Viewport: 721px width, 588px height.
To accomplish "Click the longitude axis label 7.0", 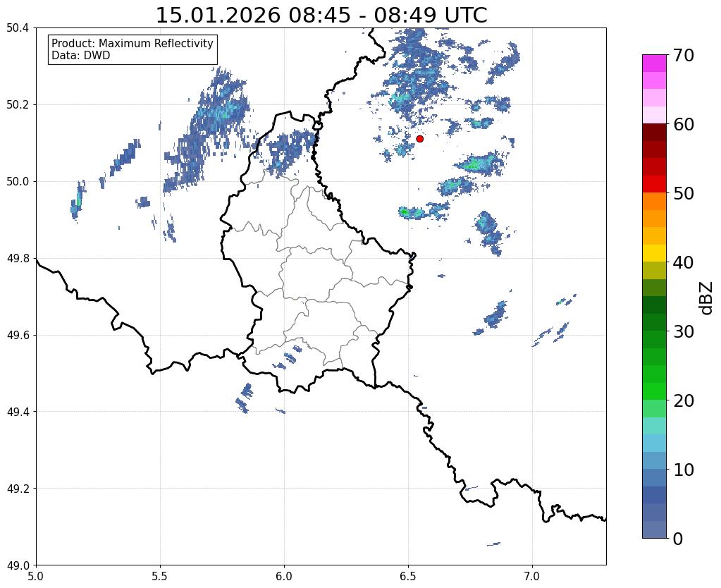I will [533, 576].
